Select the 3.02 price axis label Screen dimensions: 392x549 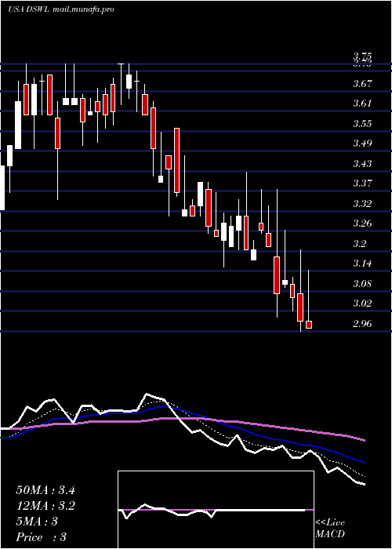tap(362, 303)
